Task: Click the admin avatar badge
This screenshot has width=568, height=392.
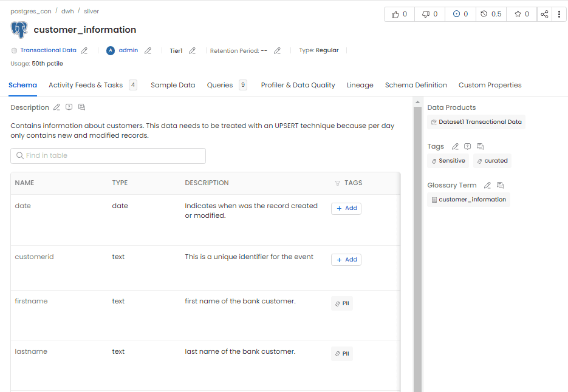Action: click(111, 50)
